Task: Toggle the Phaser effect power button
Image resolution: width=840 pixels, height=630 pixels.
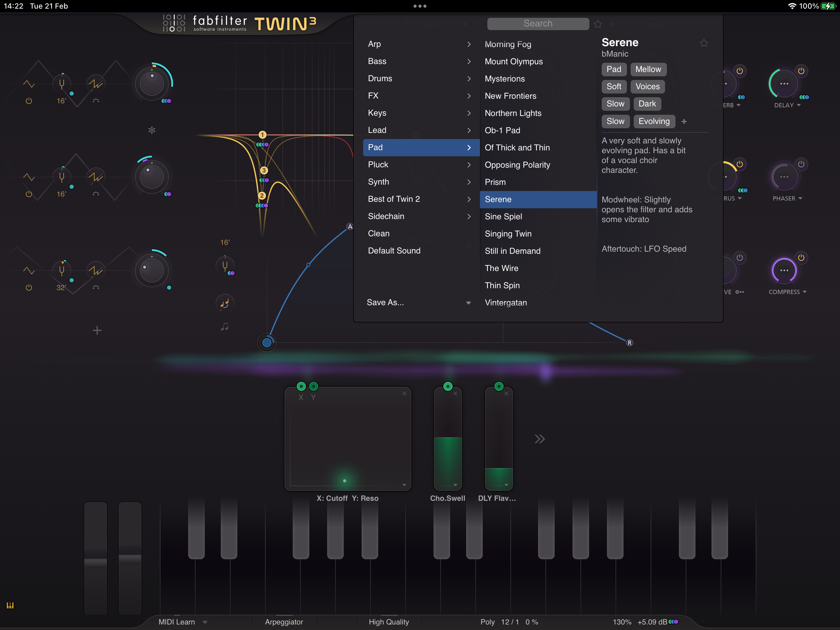Action: coord(801,164)
